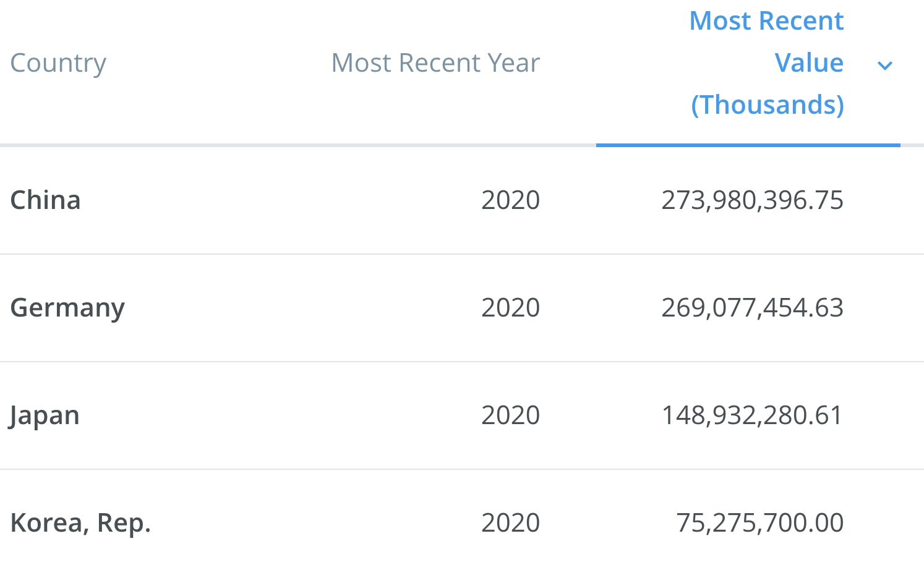
Task: Open the China country link
Action: click(46, 200)
